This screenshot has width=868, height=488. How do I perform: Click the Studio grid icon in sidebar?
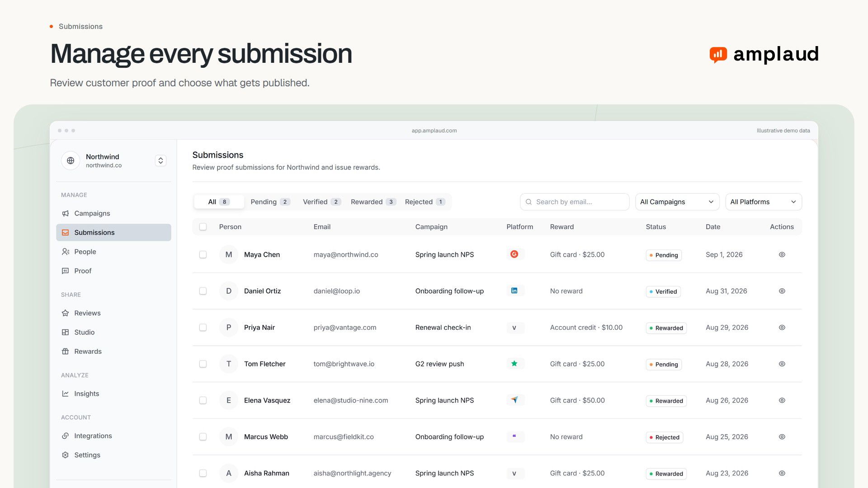(66, 332)
